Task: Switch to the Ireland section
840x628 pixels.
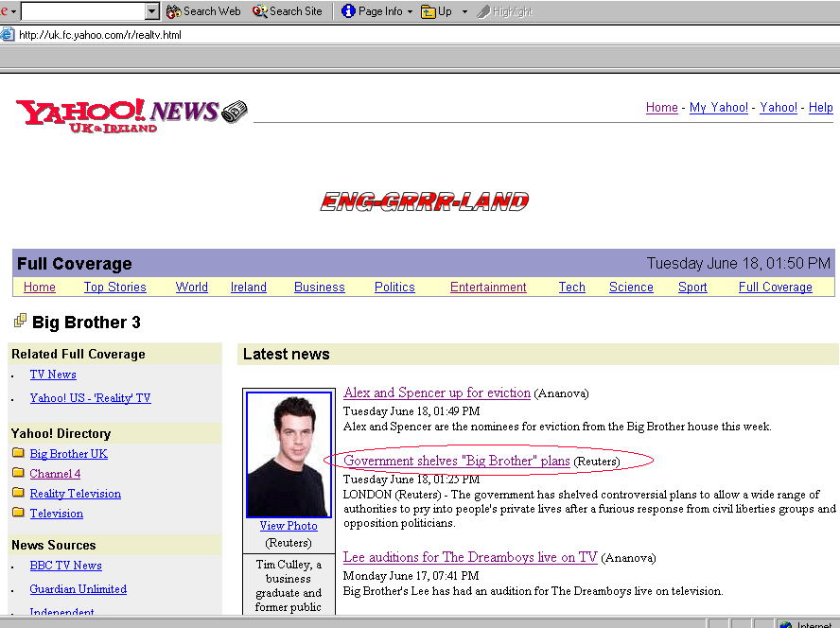Action: click(x=249, y=288)
